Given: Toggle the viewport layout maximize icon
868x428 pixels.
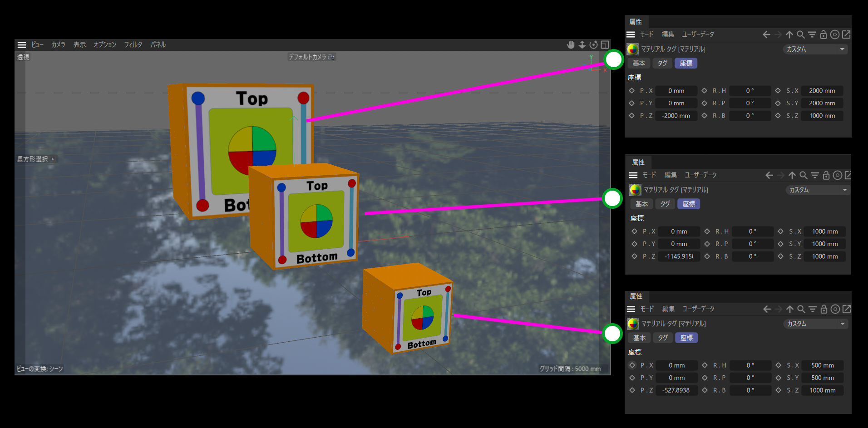Looking at the screenshot, I should point(605,44).
